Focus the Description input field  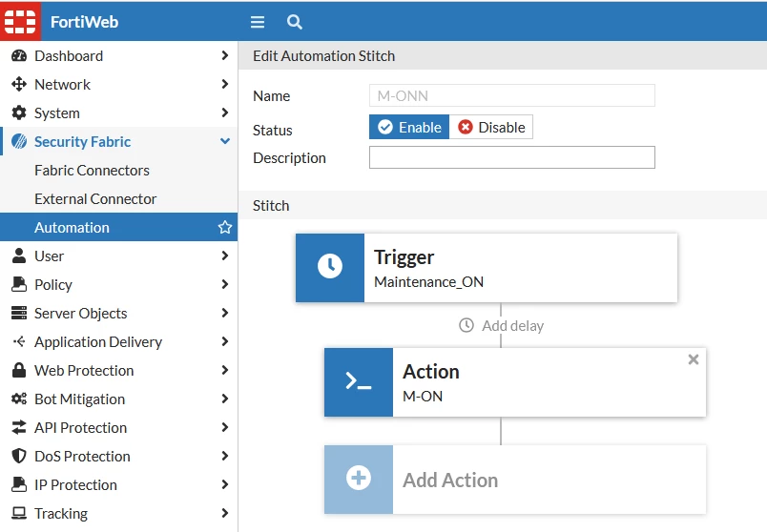(511, 157)
